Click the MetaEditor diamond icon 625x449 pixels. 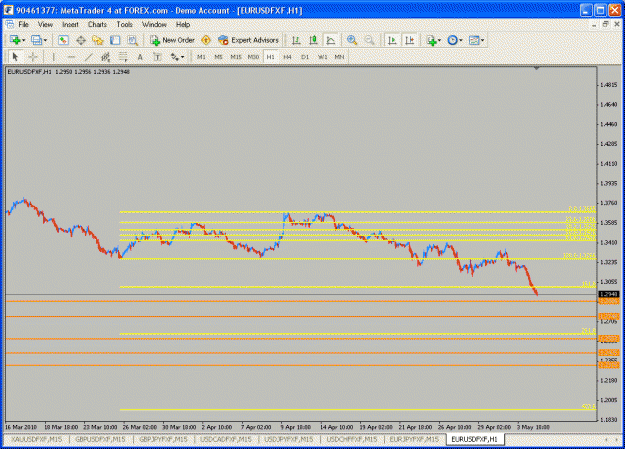206,40
